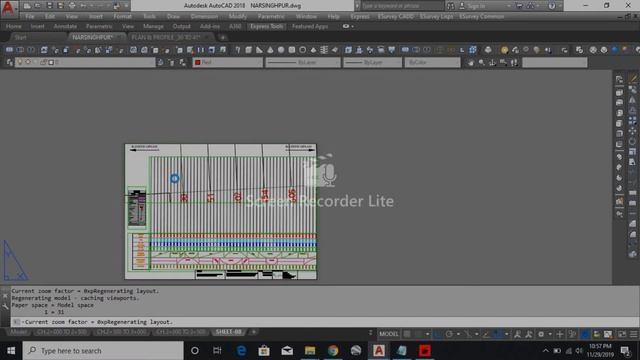
Task: Click add new layout plus button
Action: point(253,332)
